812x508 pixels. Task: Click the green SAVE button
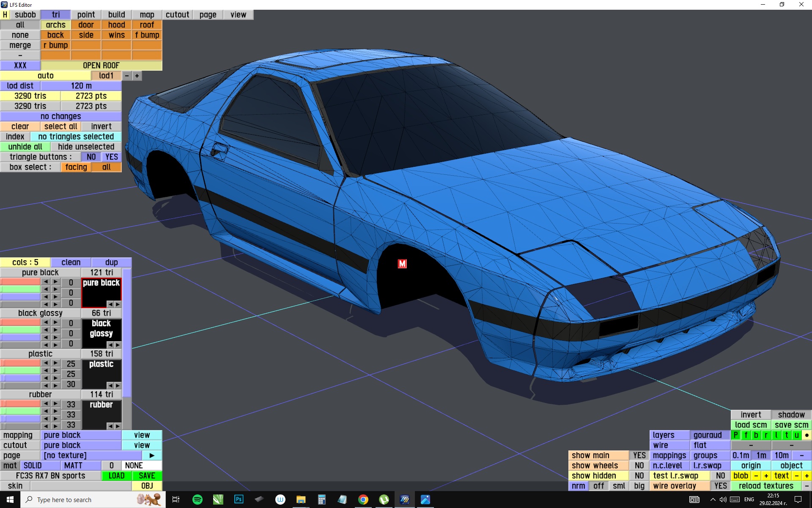[147, 476]
